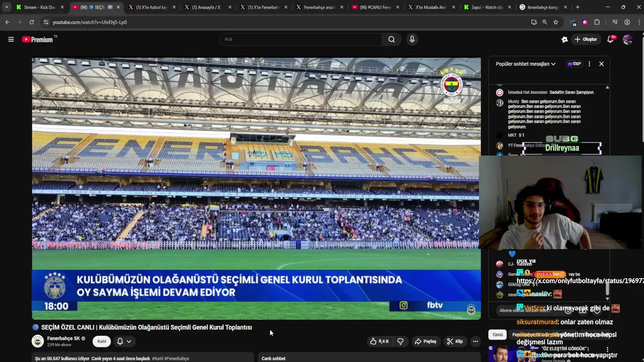Viewport: 644px width, 362px height.
Task: Open media control icon in toolbar
Action: (615, 22)
